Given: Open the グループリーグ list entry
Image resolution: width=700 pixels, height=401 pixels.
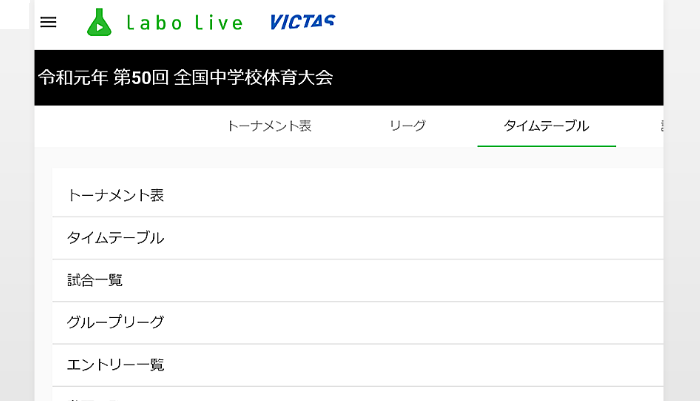Looking at the screenshot, I should point(358,323).
